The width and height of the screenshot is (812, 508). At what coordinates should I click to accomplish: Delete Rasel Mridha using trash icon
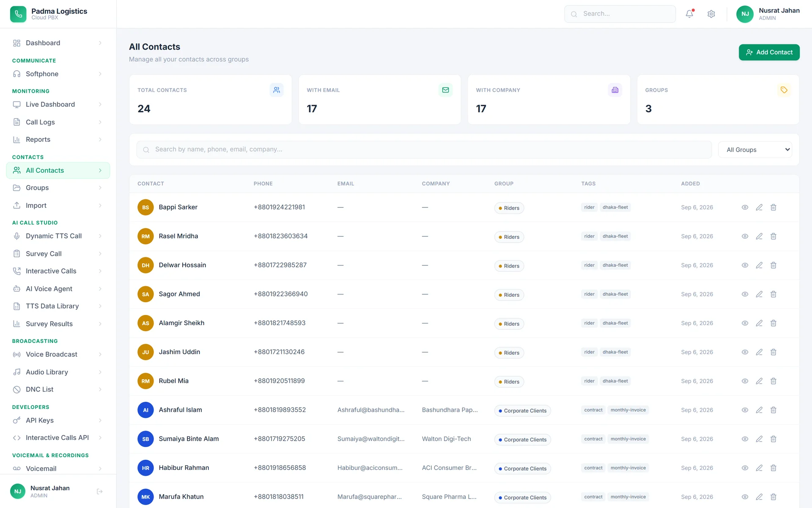[774, 236]
